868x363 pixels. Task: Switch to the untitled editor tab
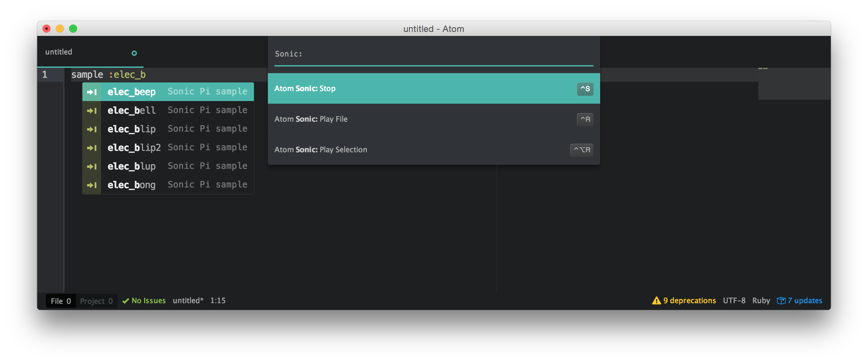pyautogui.click(x=58, y=52)
